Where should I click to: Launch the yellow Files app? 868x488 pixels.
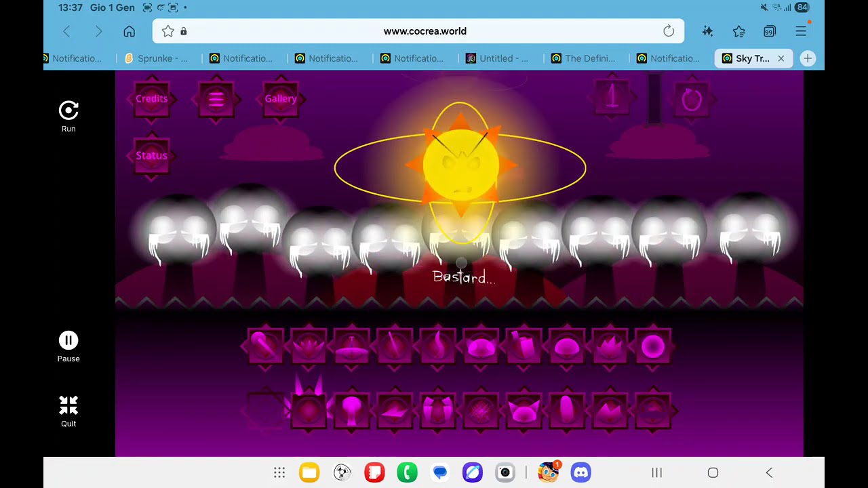pos(309,472)
